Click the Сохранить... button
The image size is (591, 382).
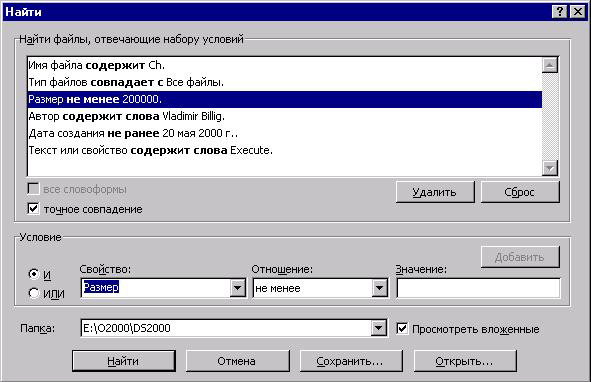pos(351,361)
